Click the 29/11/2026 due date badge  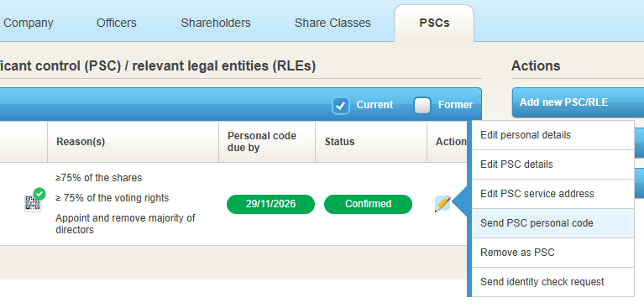(270, 204)
